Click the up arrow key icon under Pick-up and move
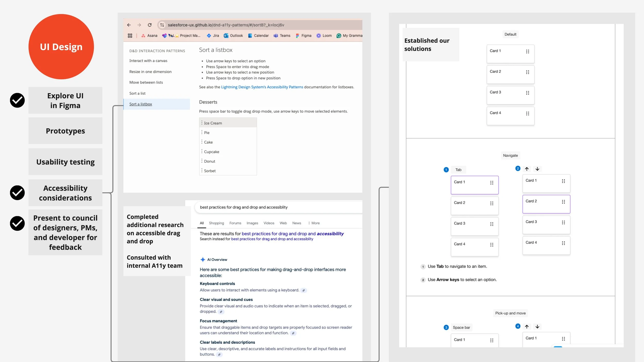This screenshot has width=644, height=362. (x=527, y=326)
